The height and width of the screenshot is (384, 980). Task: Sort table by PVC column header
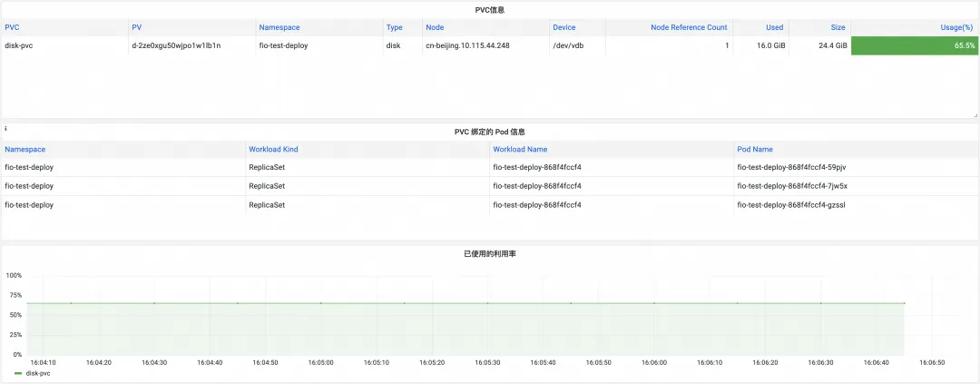(x=12, y=27)
